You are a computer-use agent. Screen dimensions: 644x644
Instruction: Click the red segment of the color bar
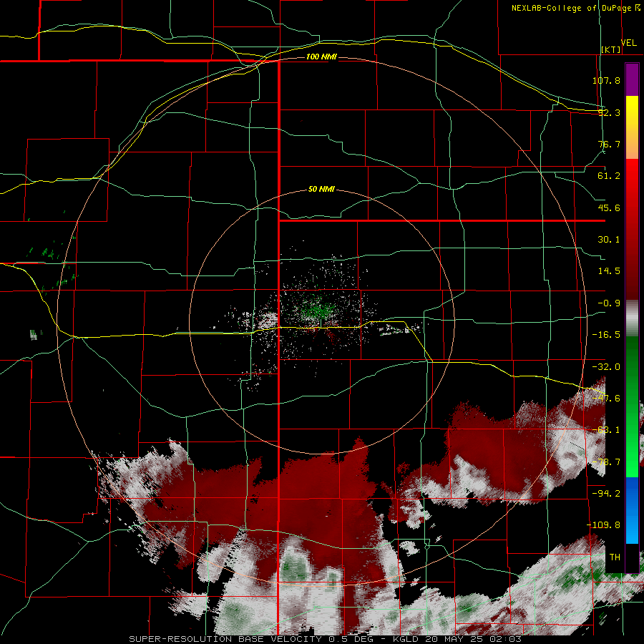(632, 229)
